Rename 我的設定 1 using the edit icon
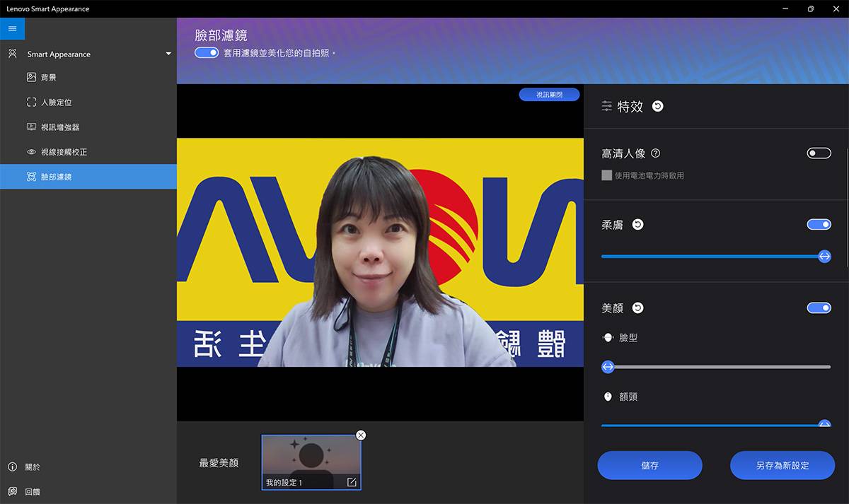Screen dimensions: 849x504 pyautogui.click(x=352, y=482)
